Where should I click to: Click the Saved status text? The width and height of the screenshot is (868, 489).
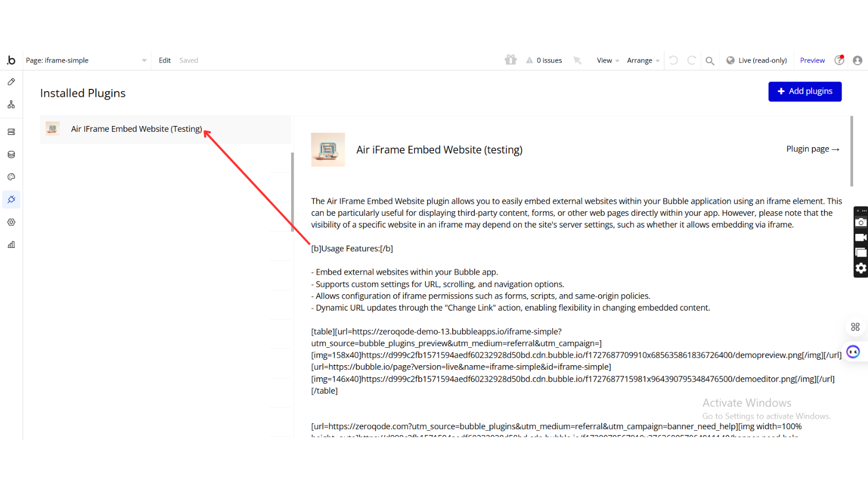tap(188, 60)
